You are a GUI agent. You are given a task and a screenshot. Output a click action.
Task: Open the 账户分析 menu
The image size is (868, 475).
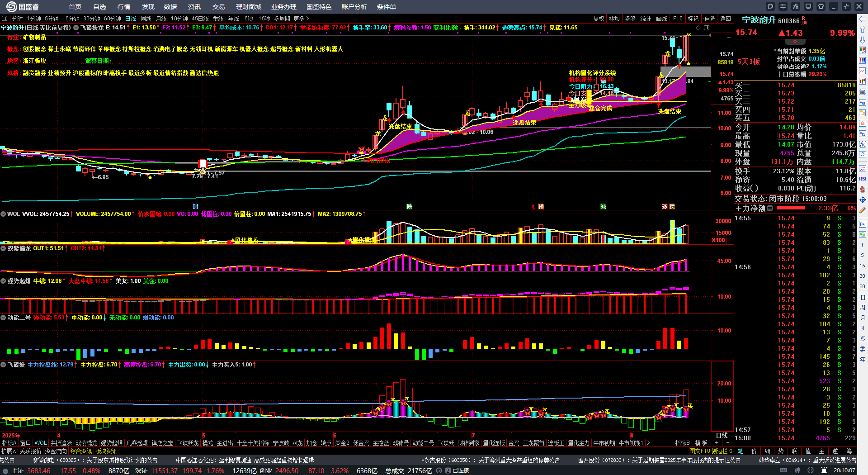tap(354, 7)
